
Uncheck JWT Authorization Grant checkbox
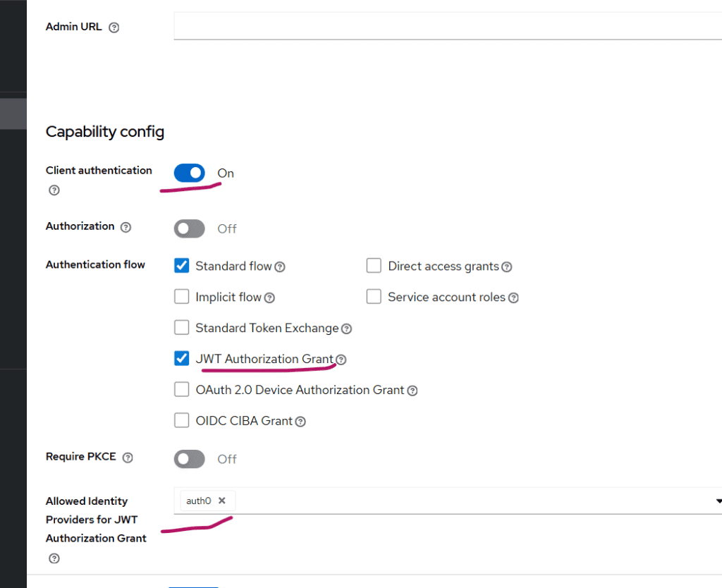tap(182, 359)
